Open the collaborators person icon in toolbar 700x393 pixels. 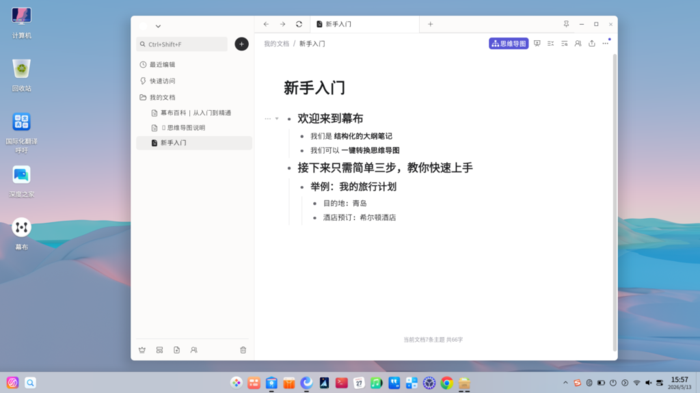point(578,43)
